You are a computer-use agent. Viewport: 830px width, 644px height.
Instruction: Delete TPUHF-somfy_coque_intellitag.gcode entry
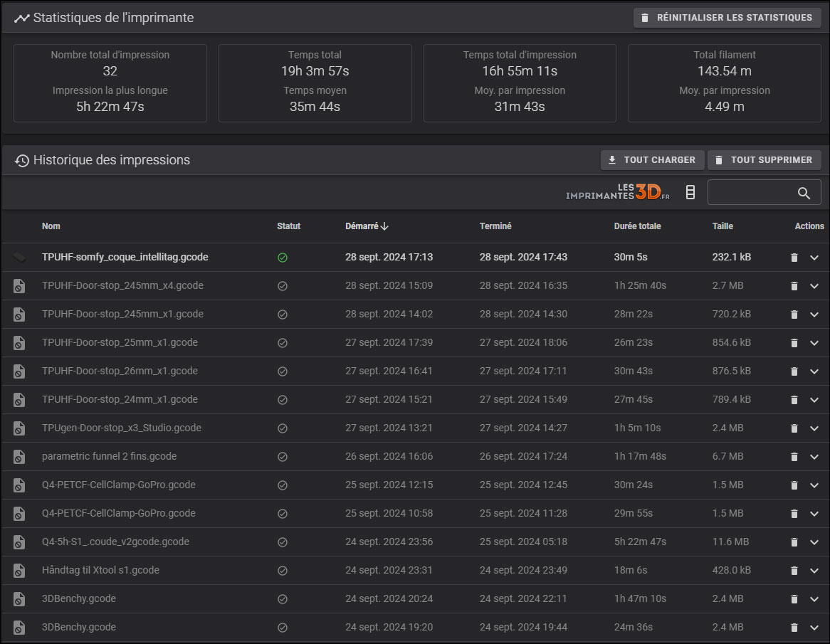click(x=794, y=257)
